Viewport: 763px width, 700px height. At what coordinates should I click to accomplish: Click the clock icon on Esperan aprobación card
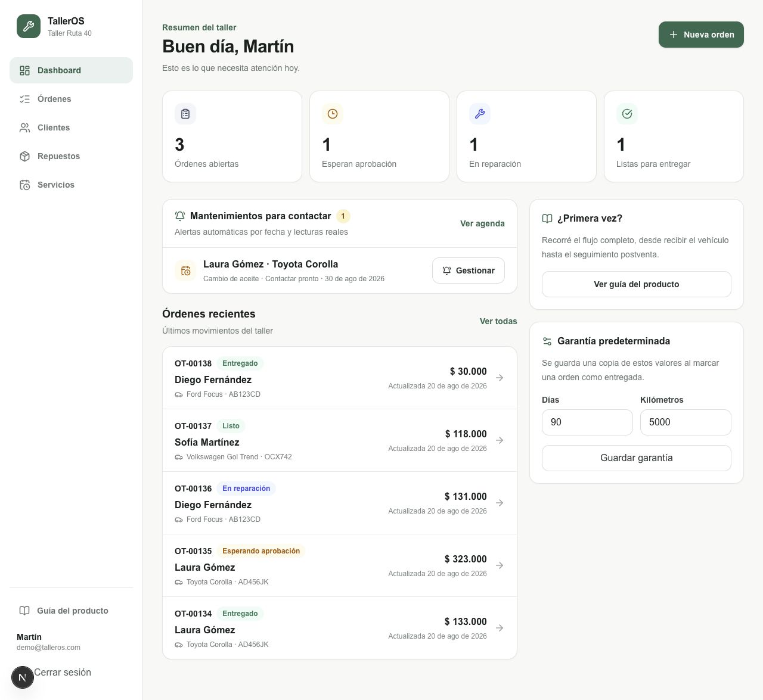click(333, 114)
